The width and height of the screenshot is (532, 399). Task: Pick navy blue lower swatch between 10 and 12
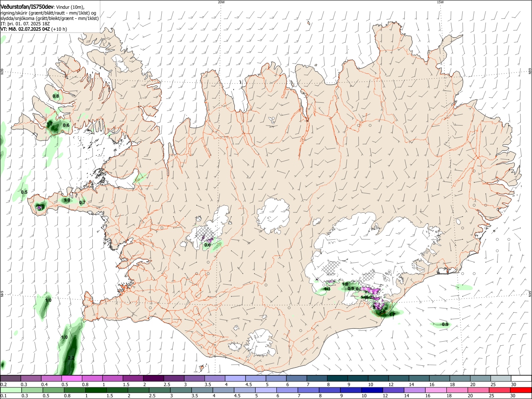coord(372,390)
